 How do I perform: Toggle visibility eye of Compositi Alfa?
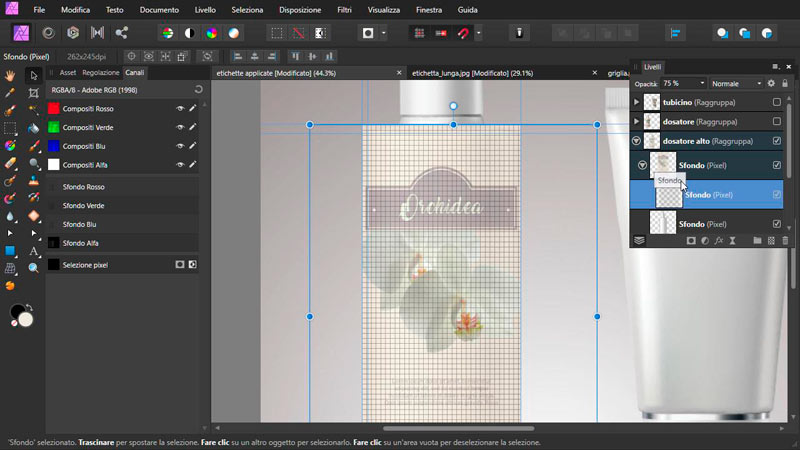coord(180,165)
